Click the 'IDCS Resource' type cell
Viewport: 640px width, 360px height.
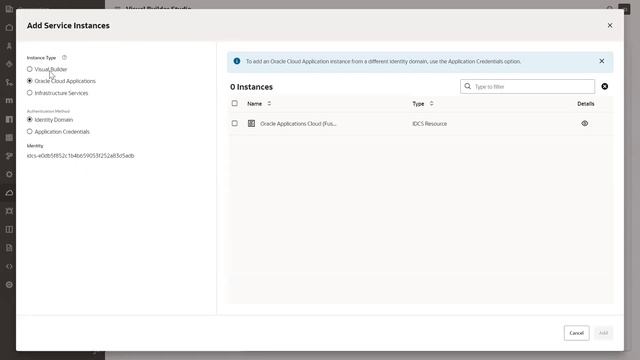pyautogui.click(x=429, y=124)
